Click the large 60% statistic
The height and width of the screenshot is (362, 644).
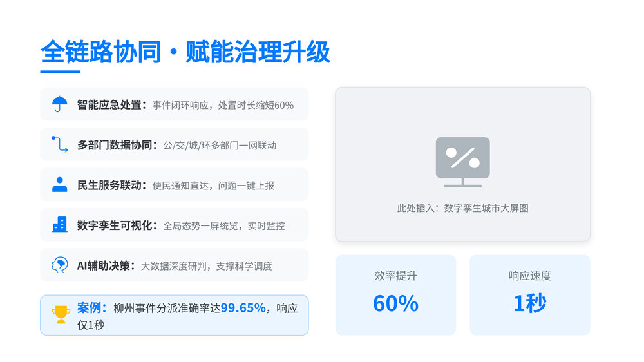(x=395, y=303)
